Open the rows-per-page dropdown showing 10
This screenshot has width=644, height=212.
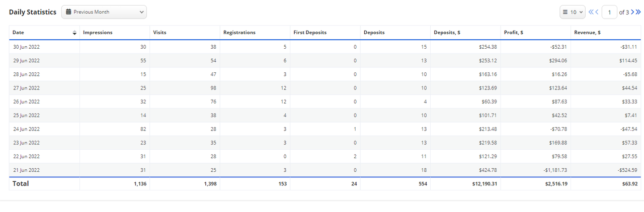pyautogui.click(x=573, y=12)
